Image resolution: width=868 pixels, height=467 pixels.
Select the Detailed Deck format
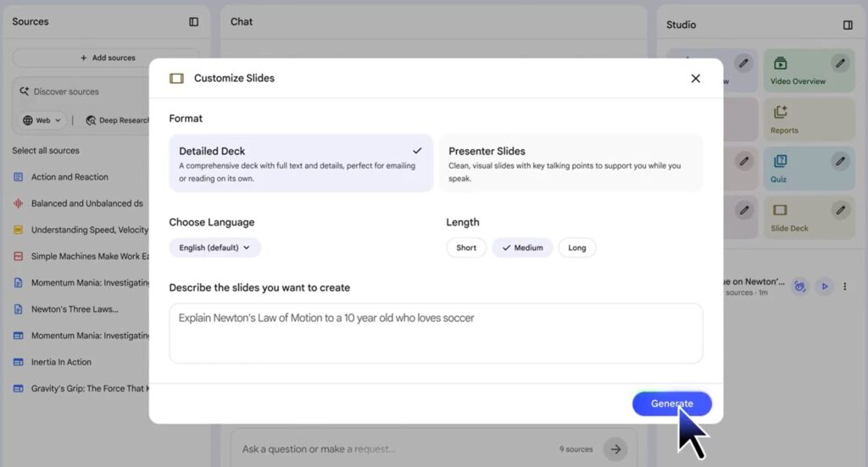coord(300,163)
